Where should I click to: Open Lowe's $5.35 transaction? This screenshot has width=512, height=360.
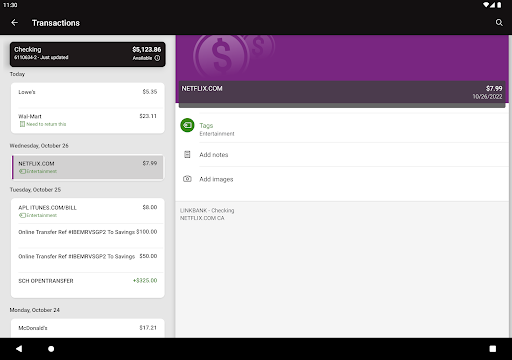pos(88,95)
